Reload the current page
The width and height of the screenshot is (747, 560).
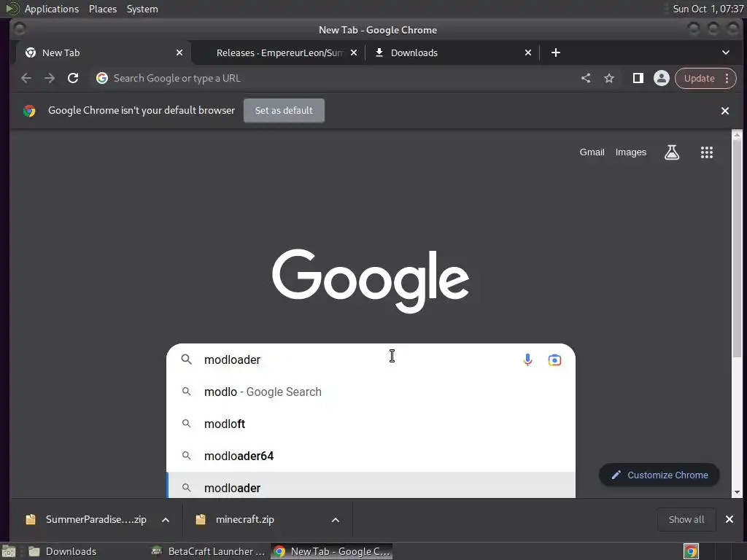[x=73, y=78]
